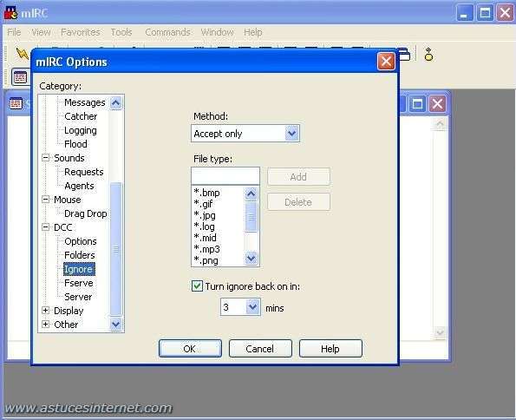Open the Tools menu
Image resolution: width=516 pixels, height=420 pixels.
(x=121, y=32)
